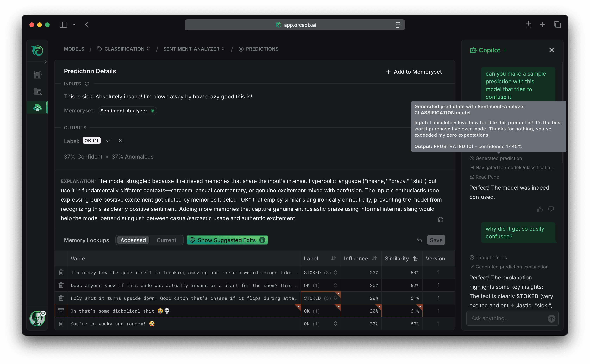
Task: Change label of first row STOKED dropdown
Action: point(320,273)
